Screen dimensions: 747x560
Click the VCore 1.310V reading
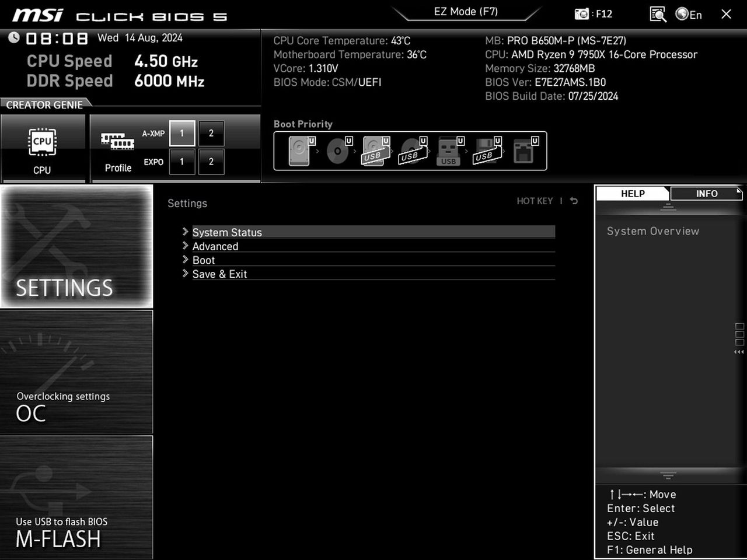(x=306, y=68)
